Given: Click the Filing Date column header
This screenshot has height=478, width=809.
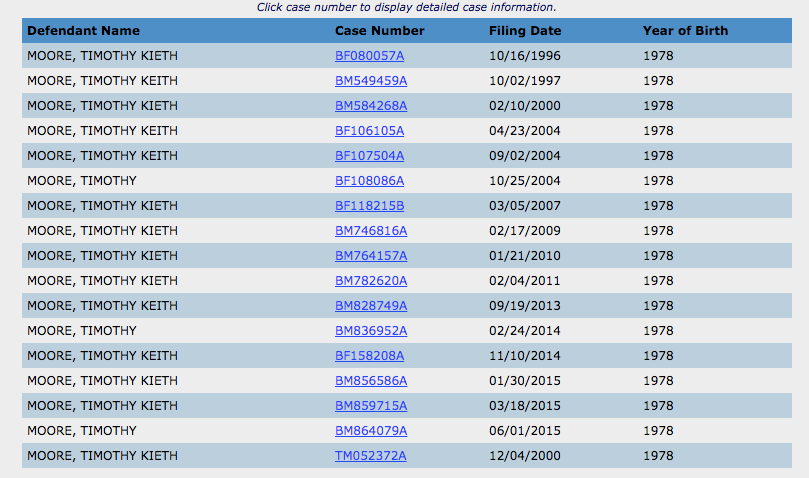Looking at the screenshot, I should click(525, 31).
